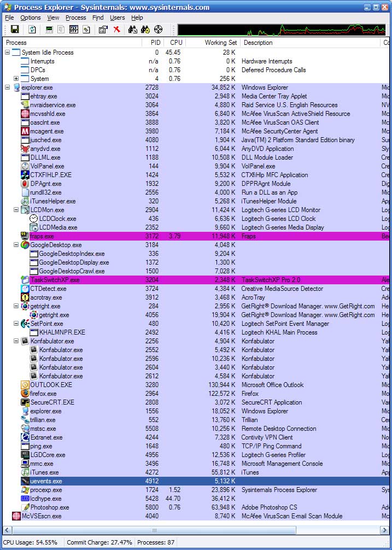Expand the System process tree node
Viewport: 392px width, 550px height.
point(16,79)
